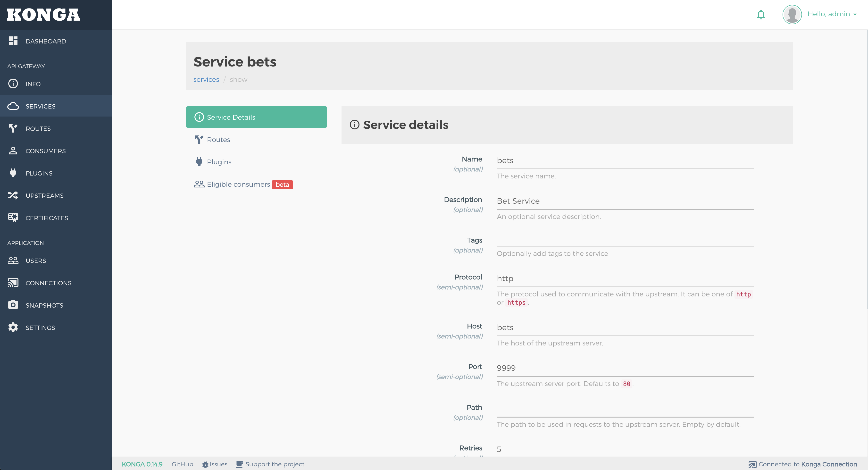This screenshot has width=868, height=470.
Task: Click into the Port input field
Action: tap(625, 368)
